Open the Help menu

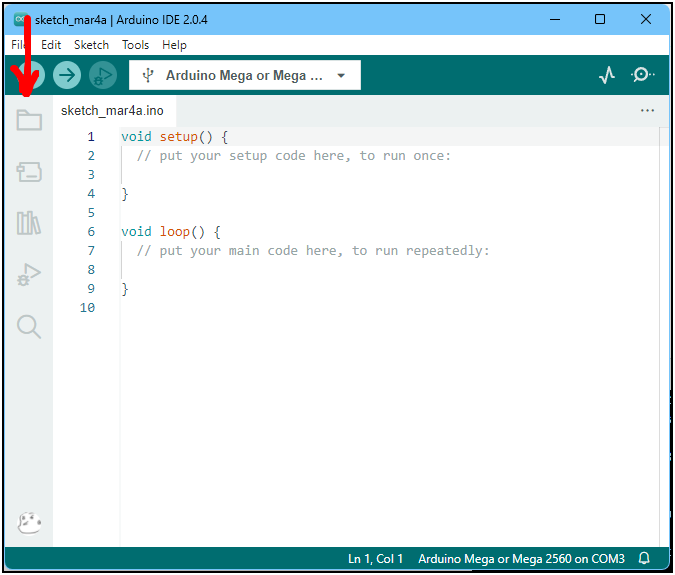[x=174, y=45]
